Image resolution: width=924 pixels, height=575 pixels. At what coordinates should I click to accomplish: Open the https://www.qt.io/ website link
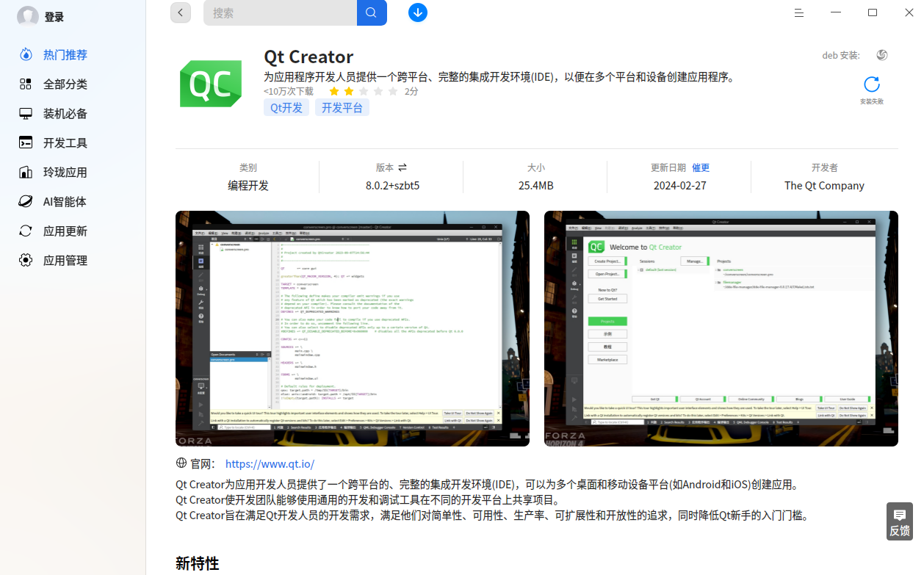tap(270, 464)
